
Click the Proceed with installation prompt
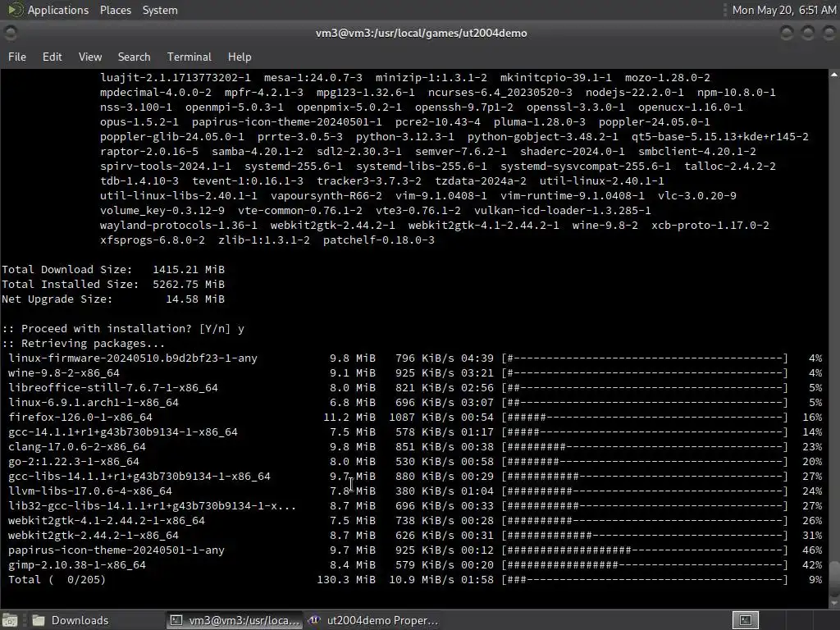123,328
